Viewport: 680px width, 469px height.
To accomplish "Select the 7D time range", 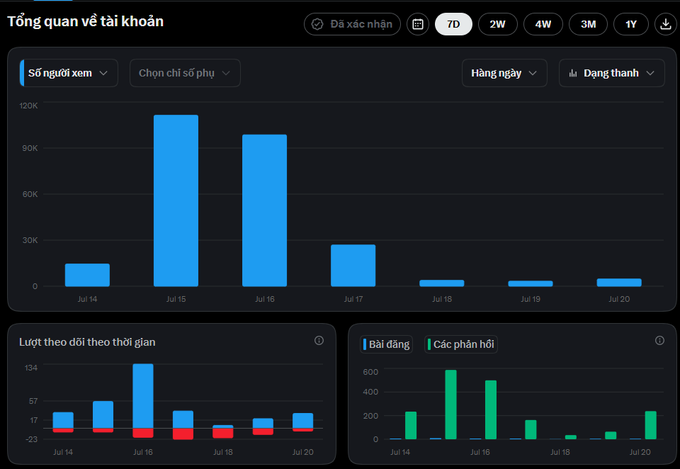I will (x=453, y=24).
